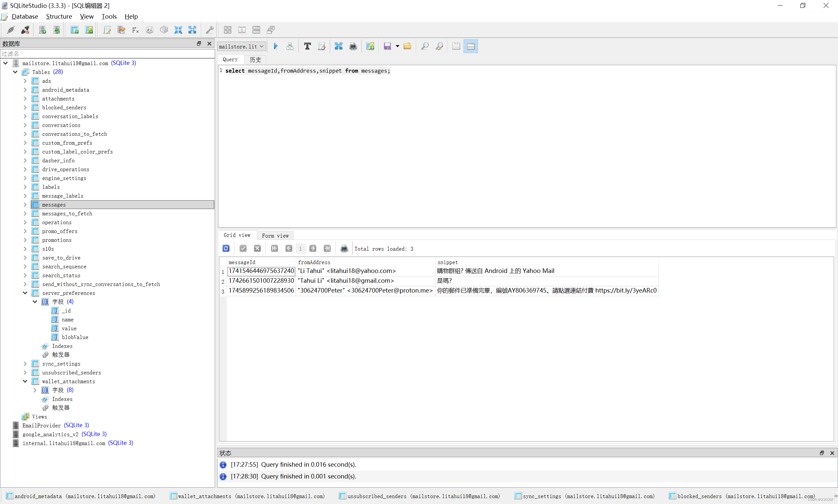Select the EmailProvider database entry
The width and height of the screenshot is (838, 504).
pyautogui.click(x=42, y=425)
